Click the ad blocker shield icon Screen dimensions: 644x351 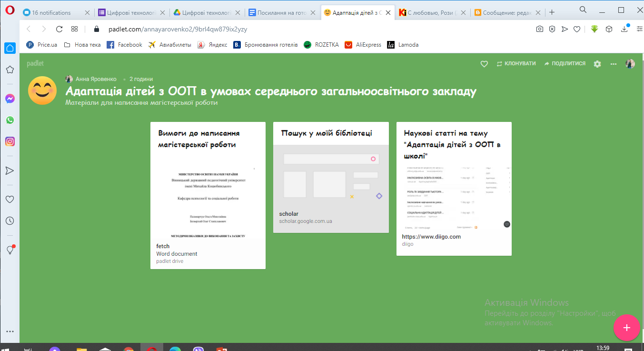pyautogui.click(x=552, y=29)
